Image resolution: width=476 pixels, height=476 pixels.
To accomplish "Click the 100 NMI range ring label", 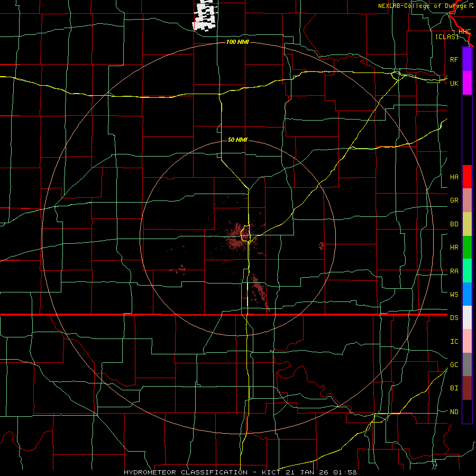I will (x=237, y=42).
